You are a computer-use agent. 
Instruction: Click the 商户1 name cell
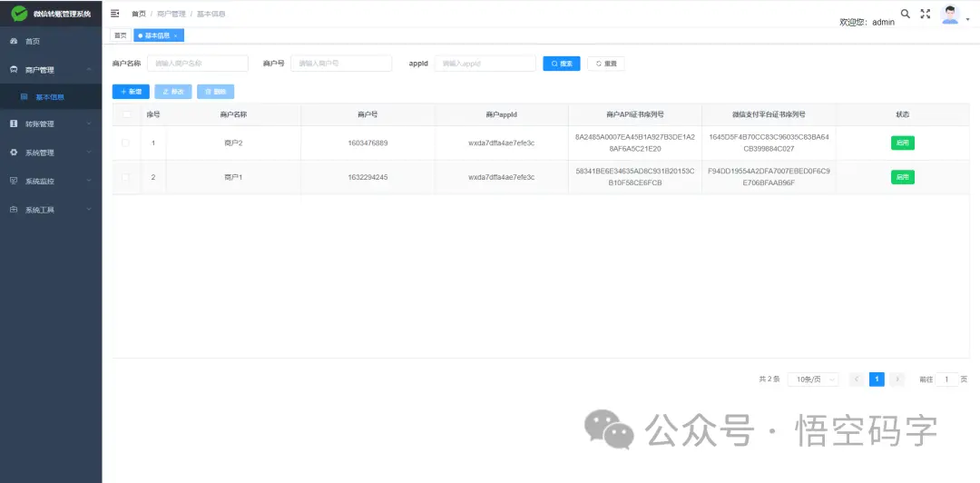coord(233,177)
